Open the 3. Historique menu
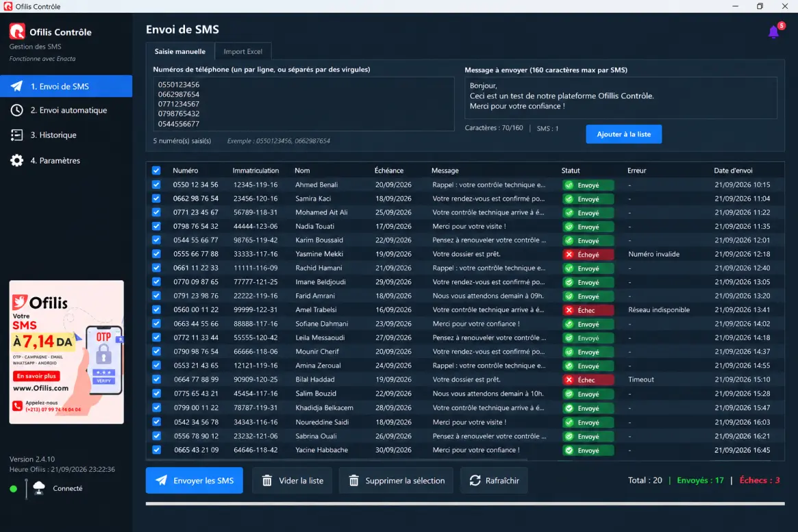The image size is (798, 532). [66, 135]
